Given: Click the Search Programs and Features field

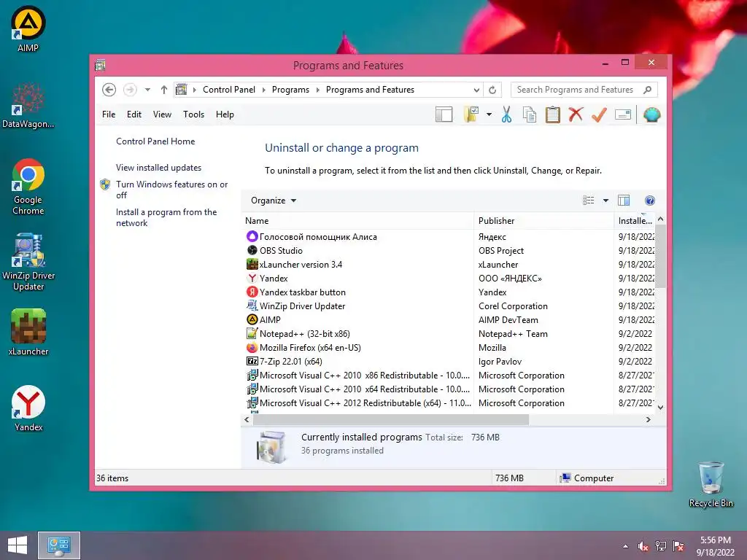Looking at the screenshot, I should (576, 90).
